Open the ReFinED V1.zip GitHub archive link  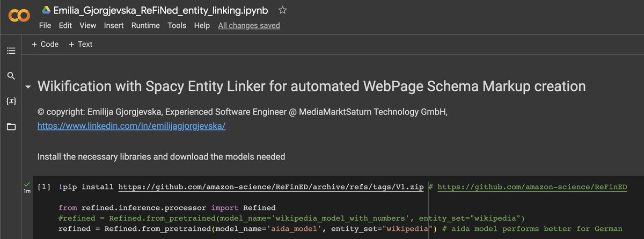click(x=271, y=187)
